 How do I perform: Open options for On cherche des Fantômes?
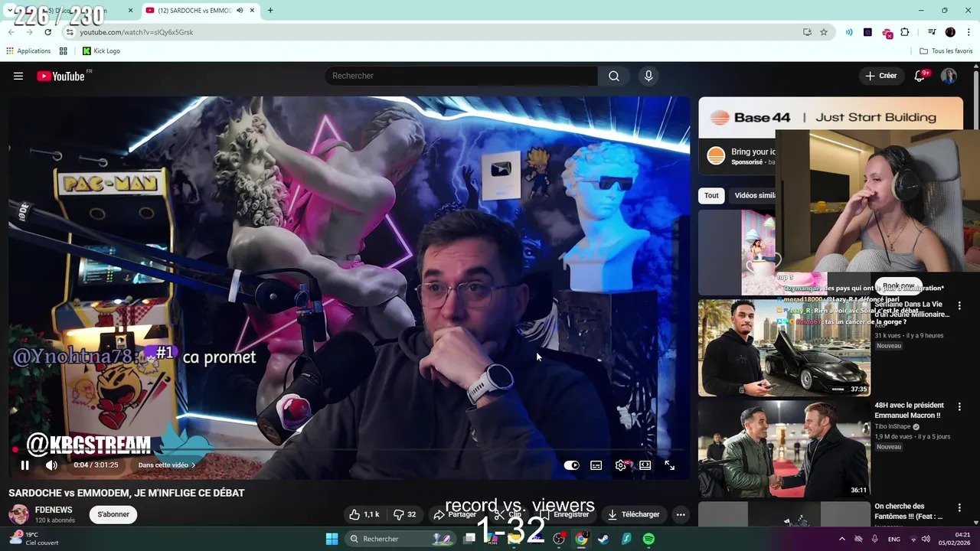click(959, 507)
